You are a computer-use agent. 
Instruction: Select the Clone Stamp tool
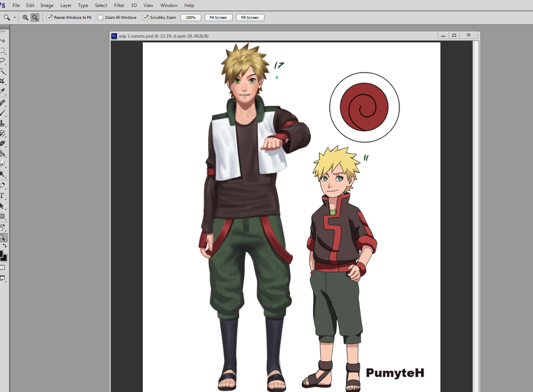(3, 123)
